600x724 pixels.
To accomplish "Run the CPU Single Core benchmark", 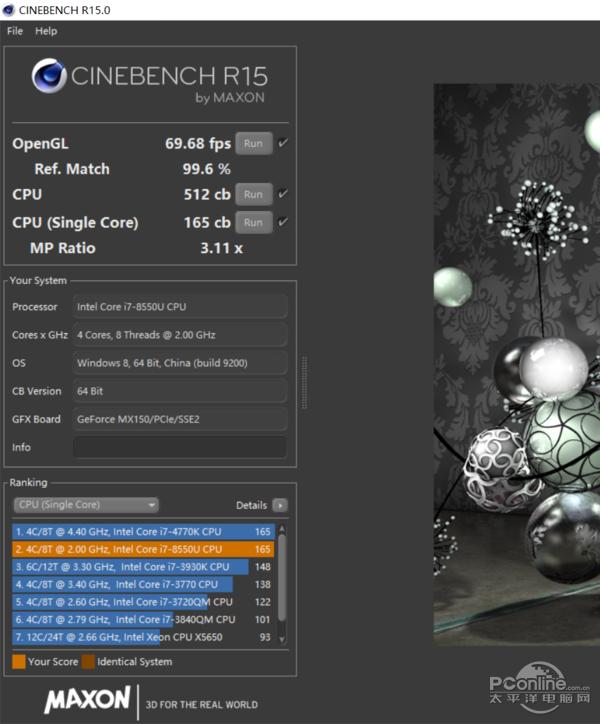I will point(254,223).
